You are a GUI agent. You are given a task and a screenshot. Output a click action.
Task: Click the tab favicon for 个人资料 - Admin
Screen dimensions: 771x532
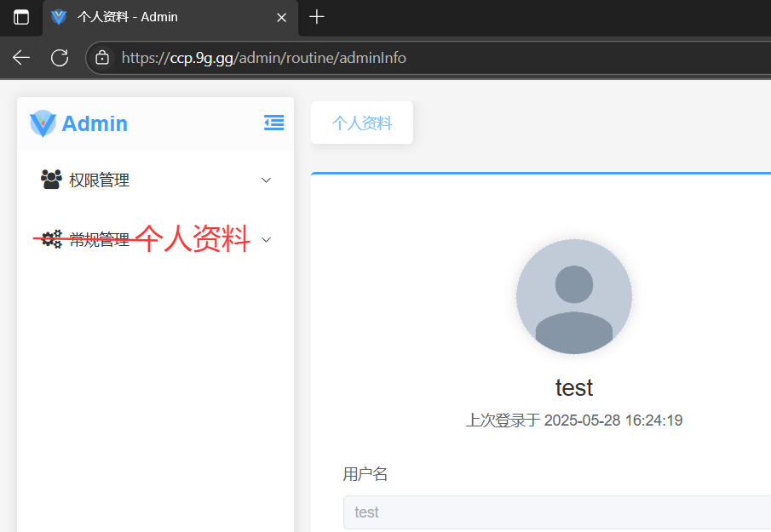point(59,17)
